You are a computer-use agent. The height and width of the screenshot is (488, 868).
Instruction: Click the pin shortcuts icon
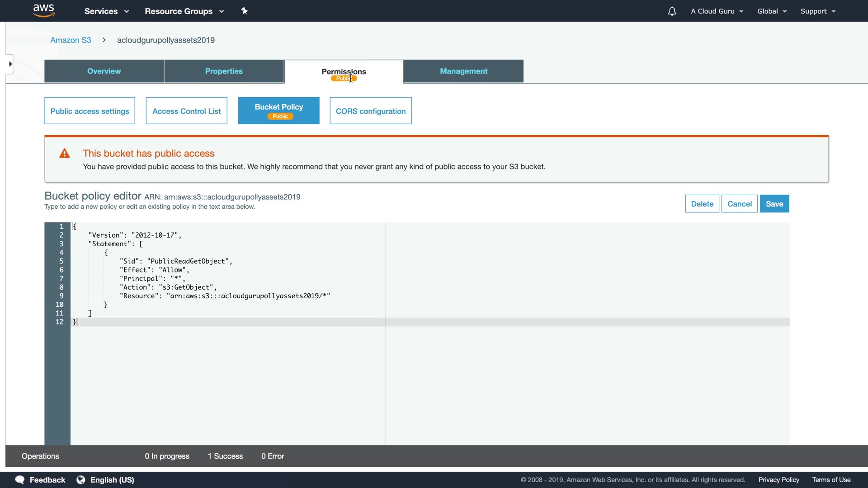pos(245,11)
